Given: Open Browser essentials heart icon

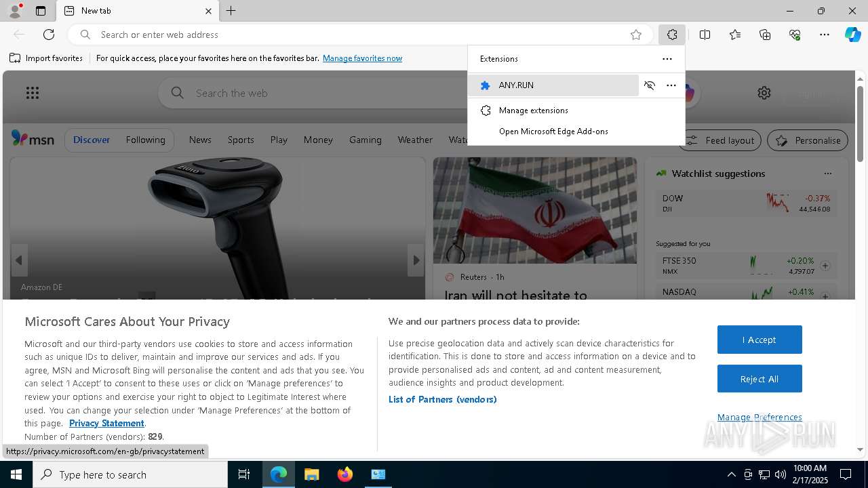Looking at the screenshot, I should (x=795, y=35).
